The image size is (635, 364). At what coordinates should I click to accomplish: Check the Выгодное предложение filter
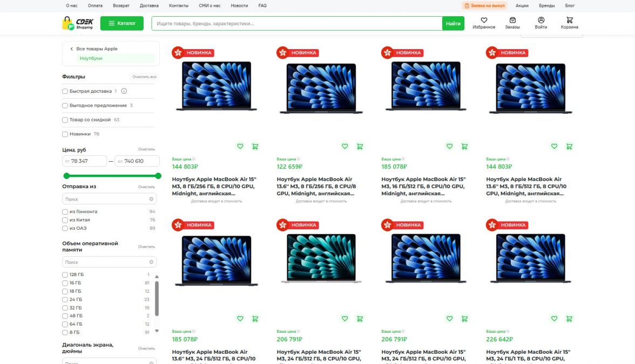pyautogui.click(x=65, y=106)
